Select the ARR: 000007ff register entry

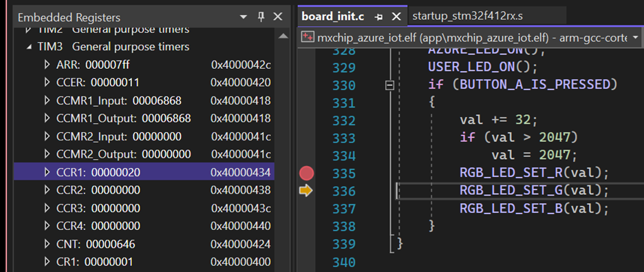point(94,65)
